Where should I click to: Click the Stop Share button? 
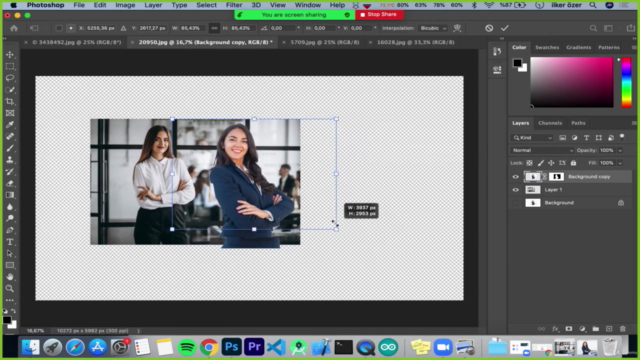(x=379, y=14)
